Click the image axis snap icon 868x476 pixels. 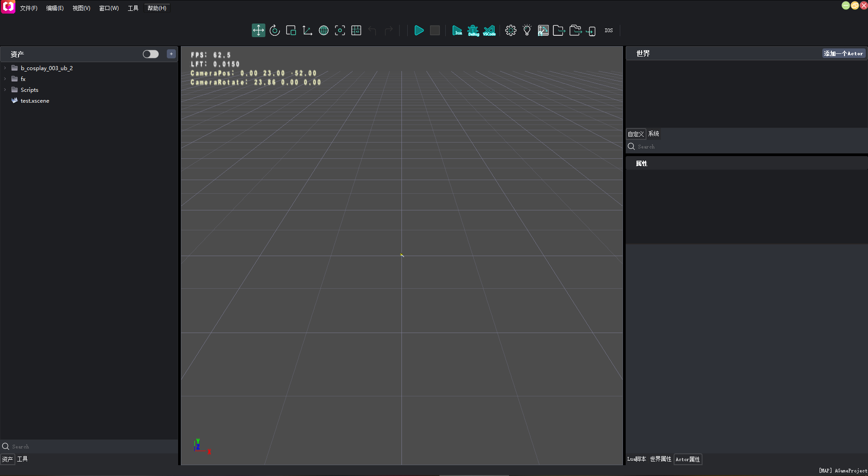click(543, 30)
